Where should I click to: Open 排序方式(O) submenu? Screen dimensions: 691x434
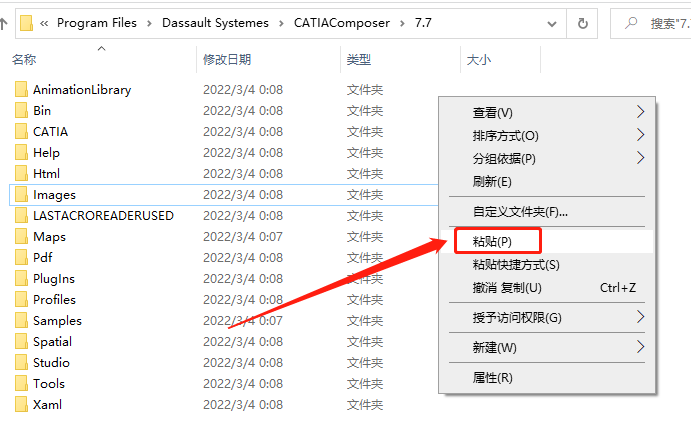(546, 135)
